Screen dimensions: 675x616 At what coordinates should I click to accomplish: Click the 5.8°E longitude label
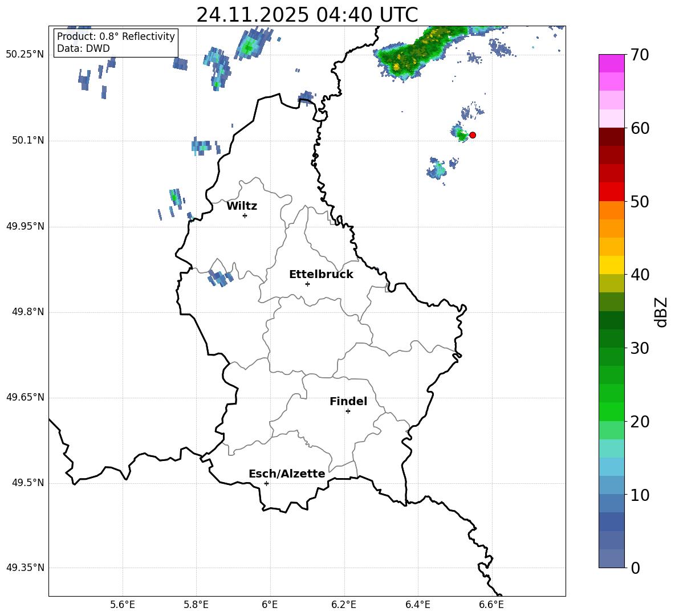click(x=196, y=605)
